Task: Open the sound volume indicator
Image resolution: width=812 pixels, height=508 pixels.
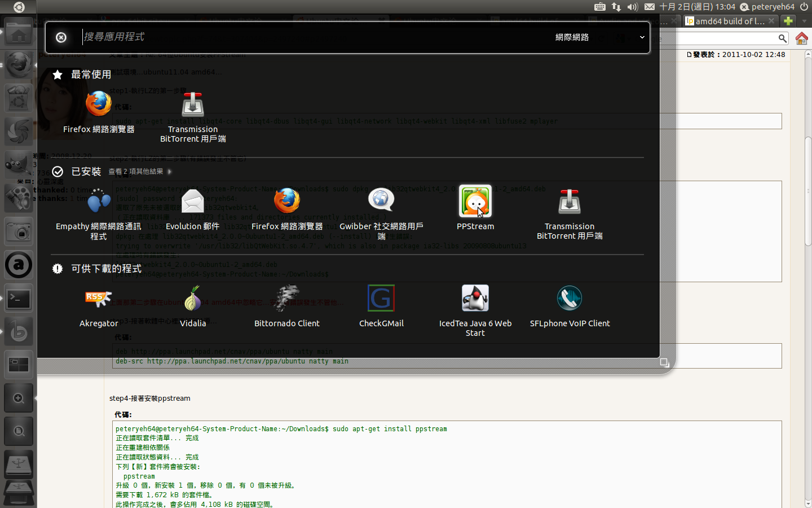Action: (633, 7)
